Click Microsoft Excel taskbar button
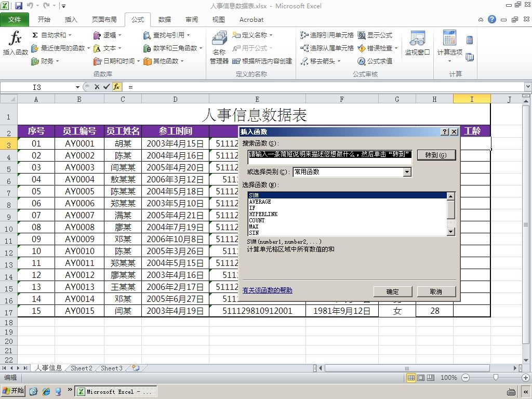The height and width of the screenshot is (399, 532). coord(116,392)
